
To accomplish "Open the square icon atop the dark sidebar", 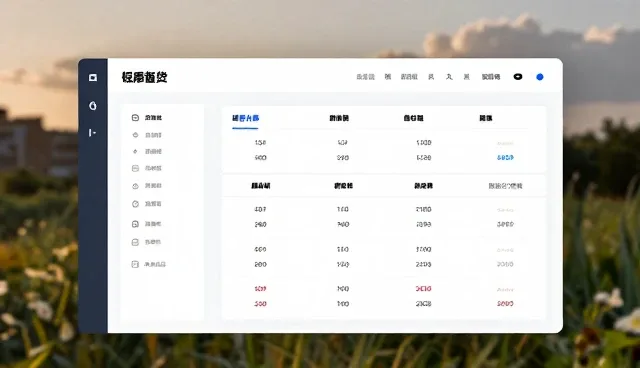I will click(x=93, y=78).
